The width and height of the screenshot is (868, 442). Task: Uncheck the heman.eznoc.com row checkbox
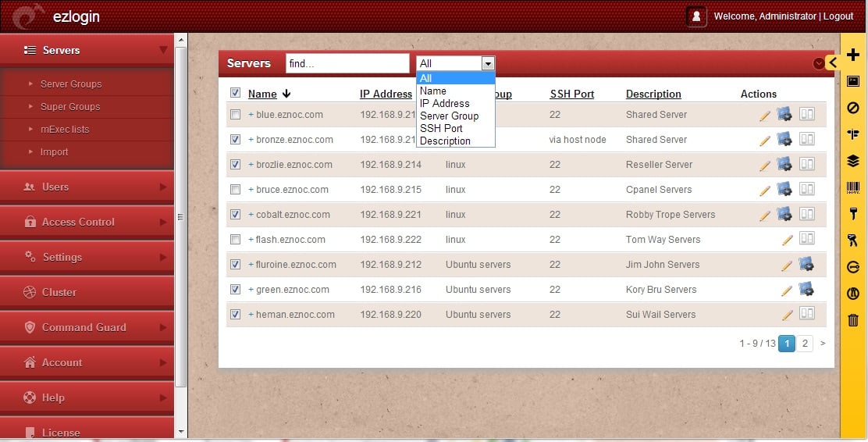(x=235, y=314)
